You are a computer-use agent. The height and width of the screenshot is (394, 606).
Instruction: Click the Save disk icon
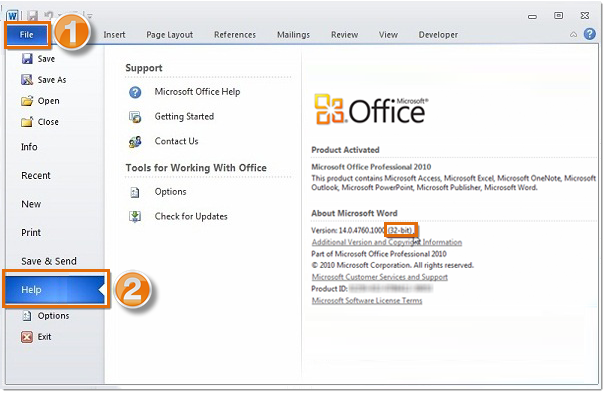tap(27, 58)
